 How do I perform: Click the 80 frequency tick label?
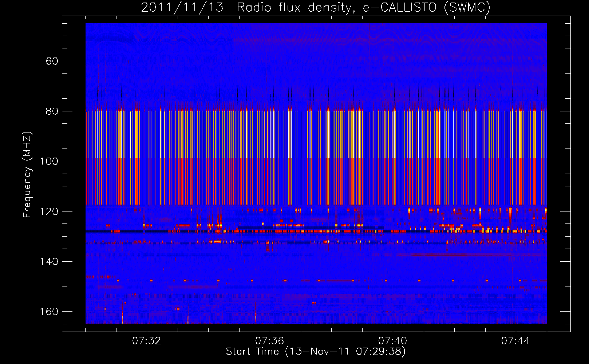click(52, 111)
